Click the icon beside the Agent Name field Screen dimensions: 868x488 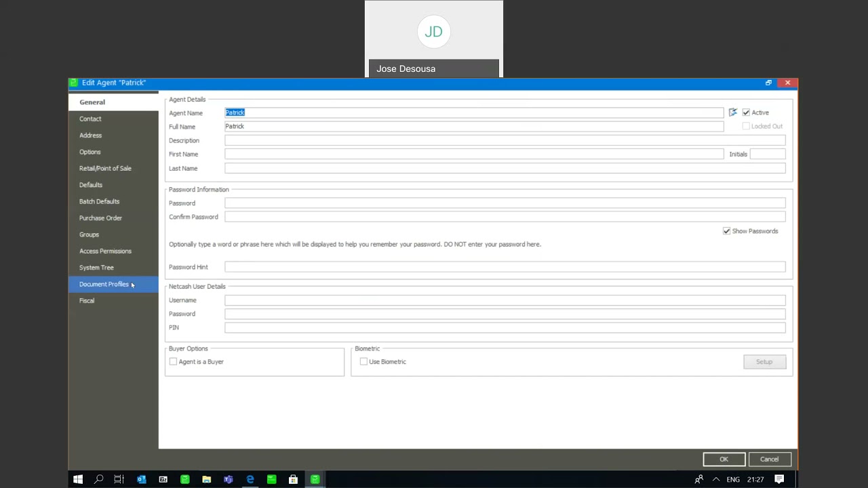(732, 113)
